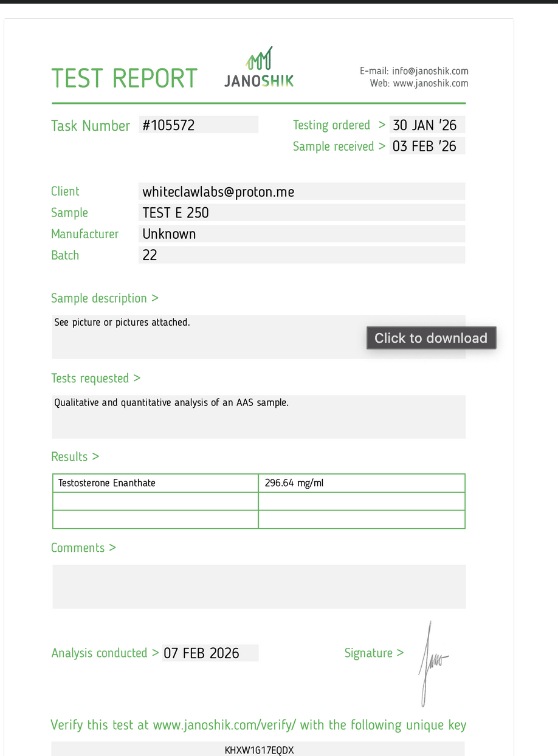This screenshot has height=756, width=558.
Task: Click the verification key KHXW1G17EQDX
Action: pos(259,750)
